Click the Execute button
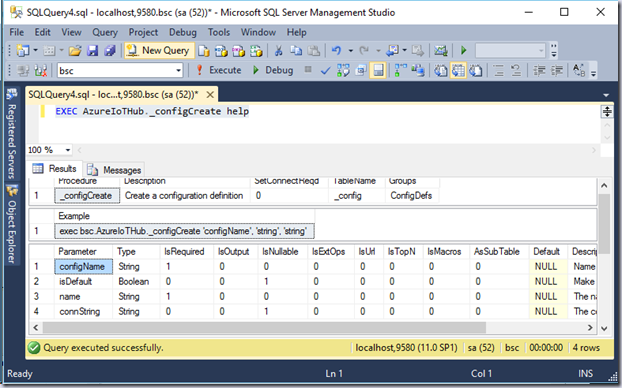Viewport: 622px width, 388px height. (x=219, y=71)
